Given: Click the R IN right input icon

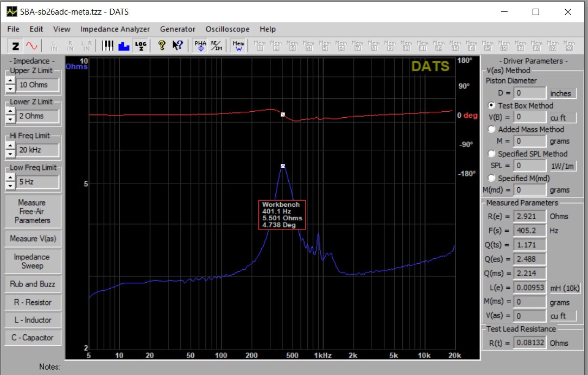Looking at the screenshot, I should pyautogui.click(x=70, y=46).
